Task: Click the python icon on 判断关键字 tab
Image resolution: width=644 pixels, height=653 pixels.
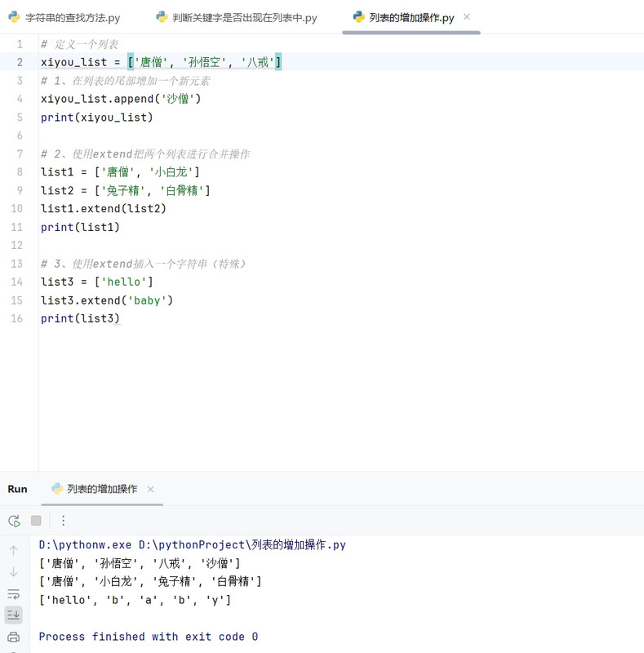Action: 162,17
